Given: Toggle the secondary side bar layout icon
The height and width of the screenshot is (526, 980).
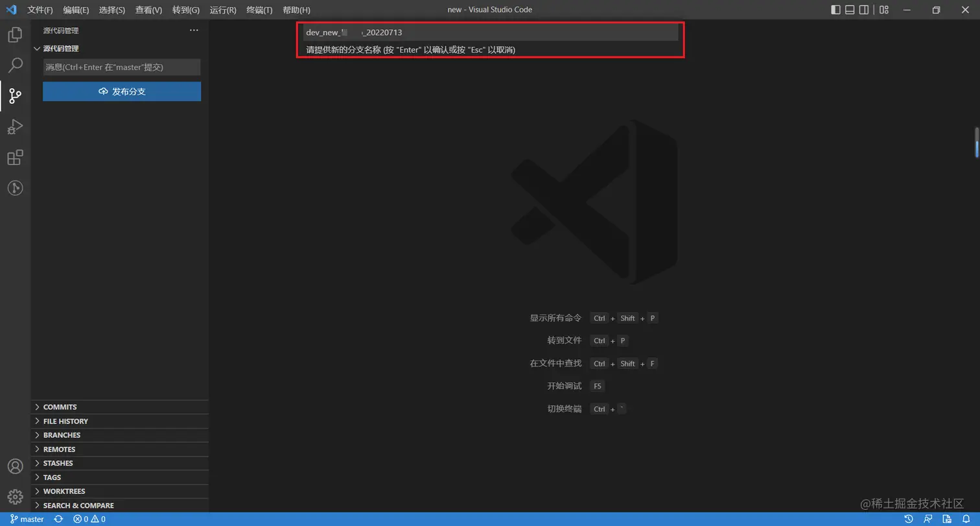Looking at the screenshot, I should 864,10.
